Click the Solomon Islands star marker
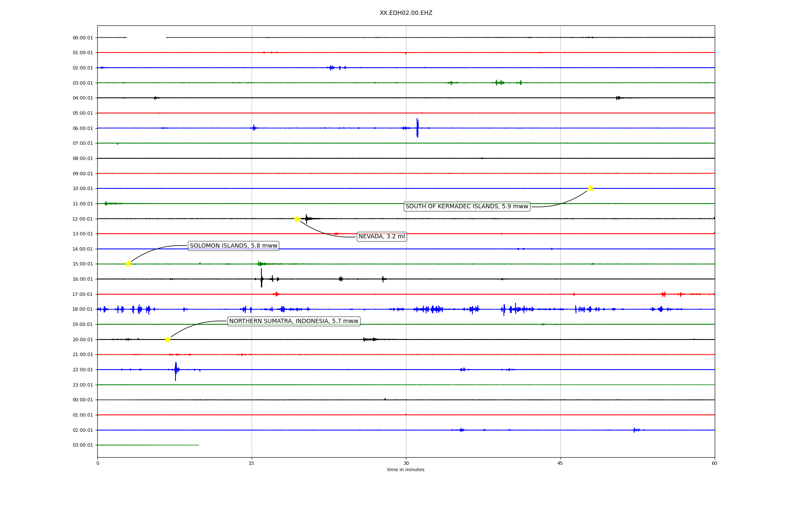Screen dimensions: 812x508 tap(128, 264)
